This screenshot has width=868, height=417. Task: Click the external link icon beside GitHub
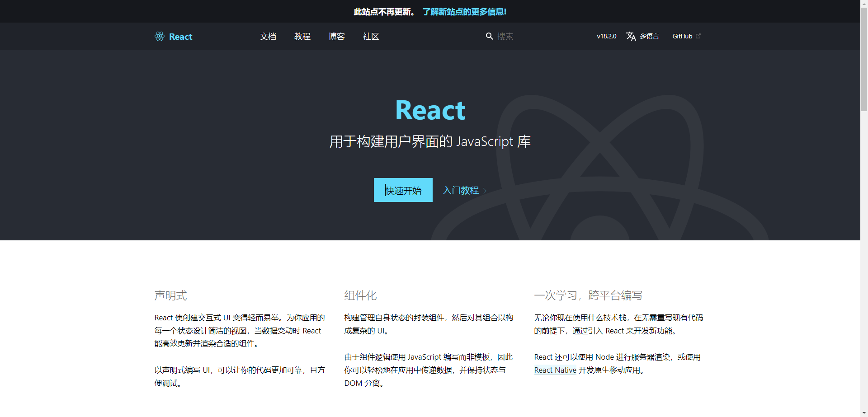[698, 36]
